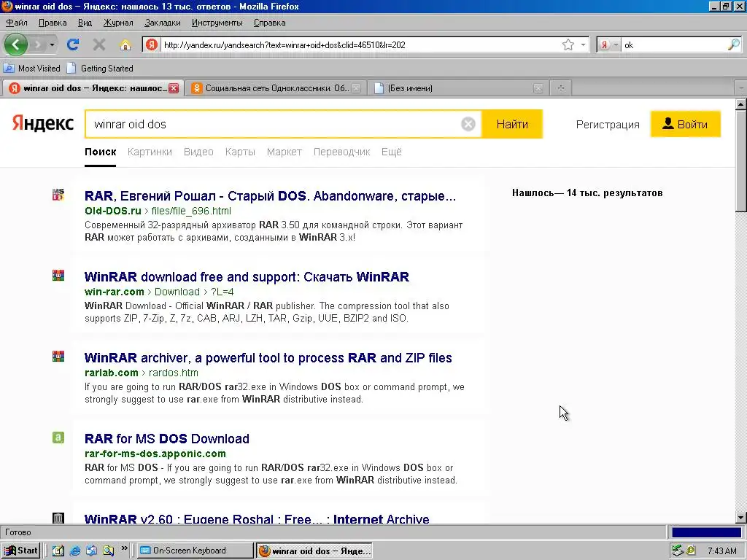Click the Яндекс logo
The height and width of the screenshot is (560, 747).
point(42,123)
